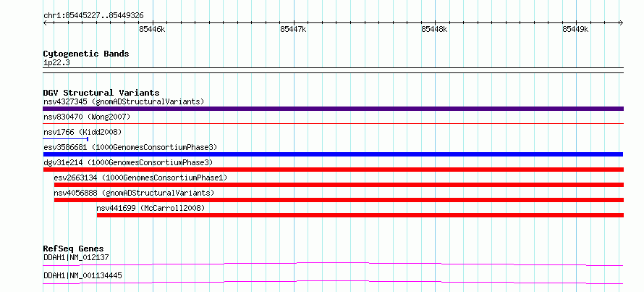Click the DGV Structural Variants track heading

click(x=101, y=93)
